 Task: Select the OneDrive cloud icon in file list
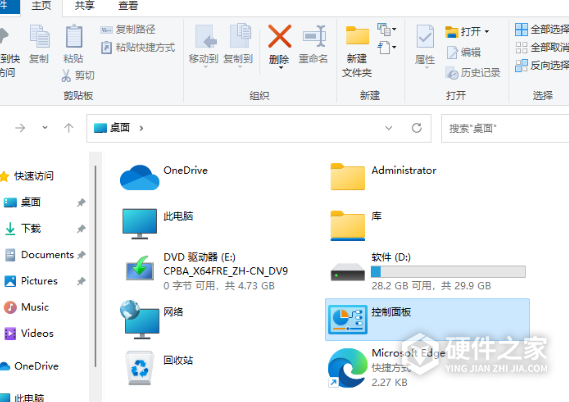point(140,177)
